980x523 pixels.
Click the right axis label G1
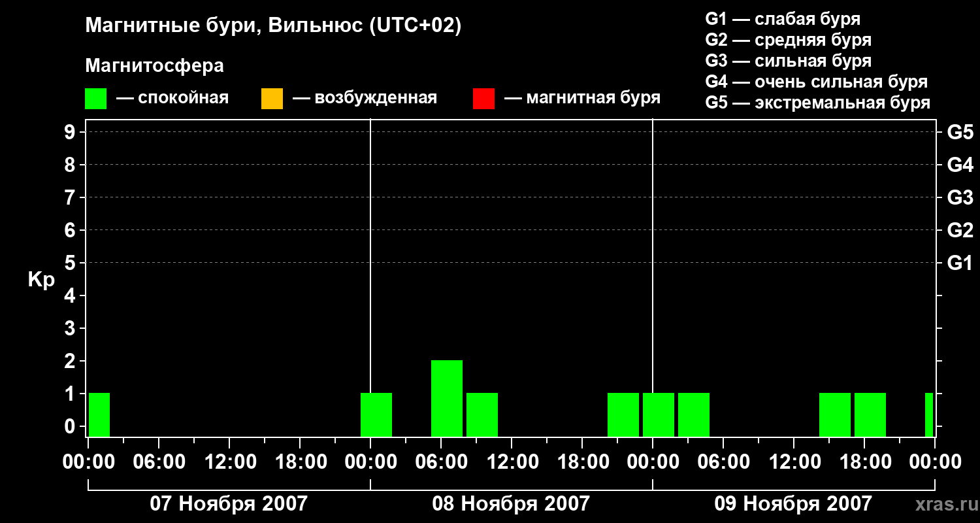pos(960,263)
